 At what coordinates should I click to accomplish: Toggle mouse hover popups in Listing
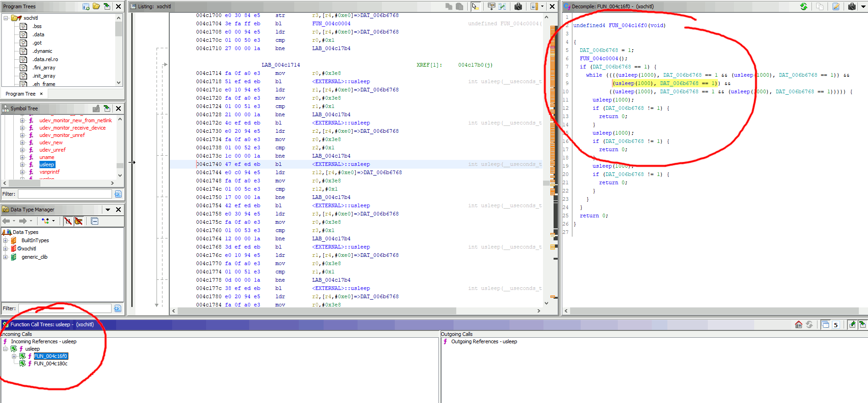point(476,6)
